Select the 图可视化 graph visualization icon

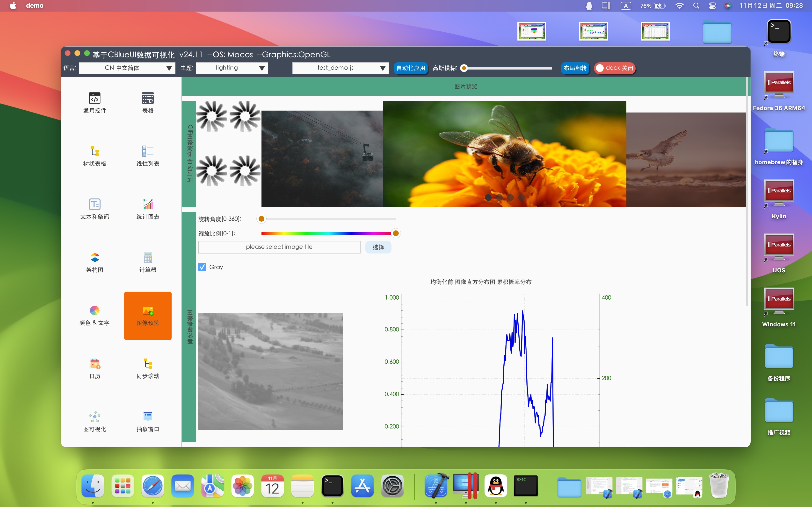[95, 417]
